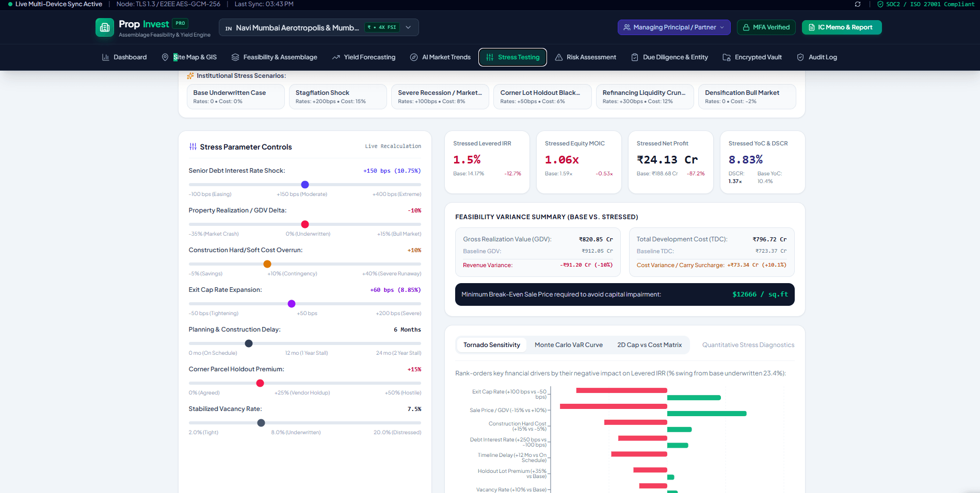Click the Stressed YoC 8.83% value

[x=746, y=160]
